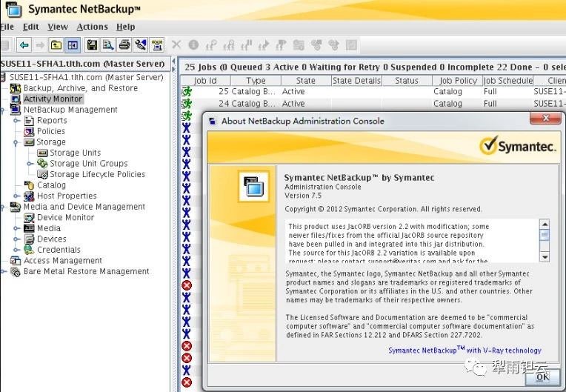
Task: Expand the Reports tree node
Action: pyautogui.click(x=16, y=121)
